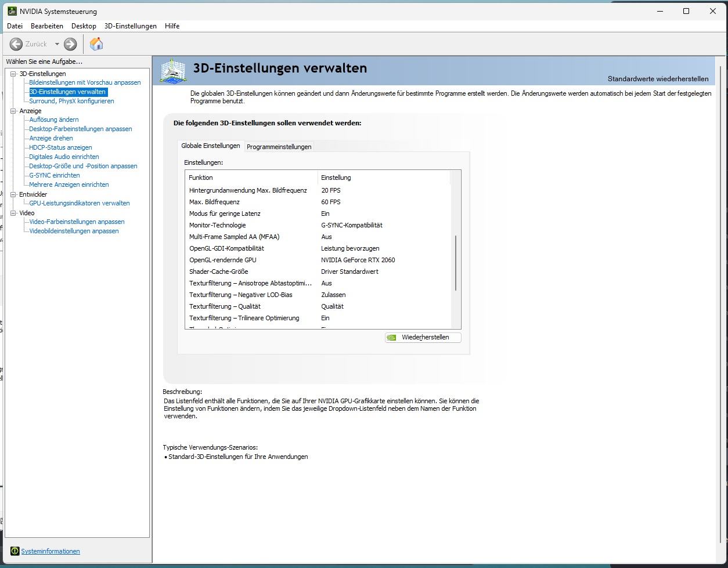
Task: Click the Systeminformationen link
Action: 51,551
